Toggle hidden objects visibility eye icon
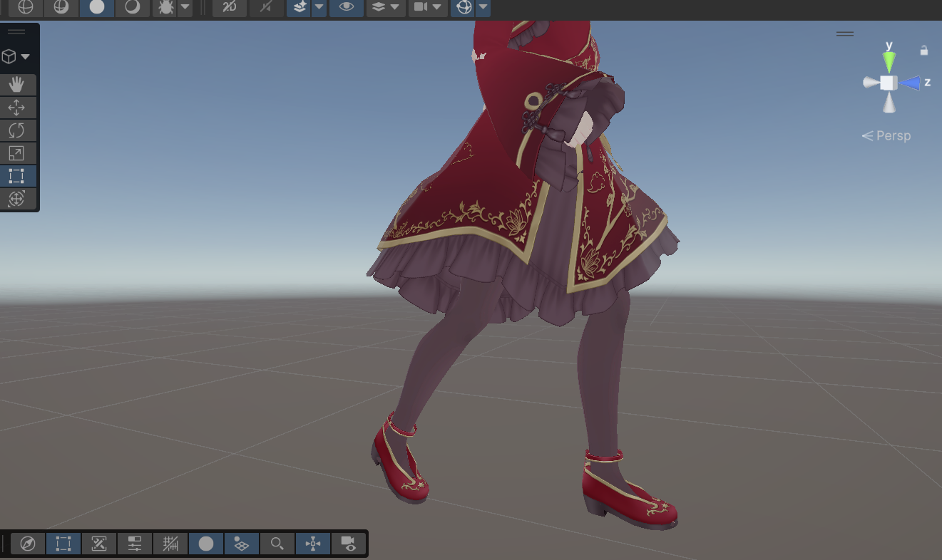 coord(347,7)
